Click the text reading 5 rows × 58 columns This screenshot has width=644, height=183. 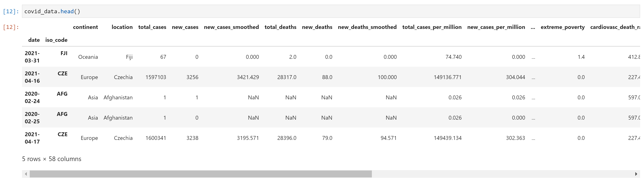(x=52, y=159)
